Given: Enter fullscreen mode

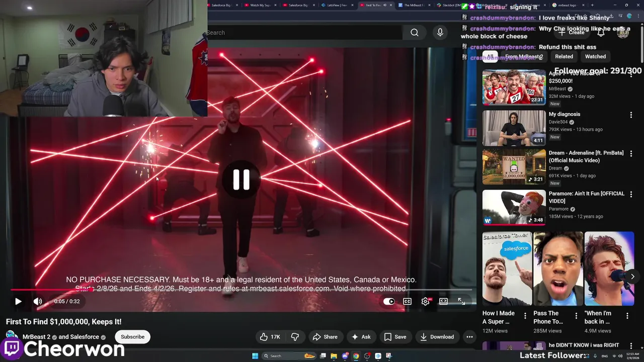Looking at the screenshot, I should pyautogui.click(x=461, y=301).
